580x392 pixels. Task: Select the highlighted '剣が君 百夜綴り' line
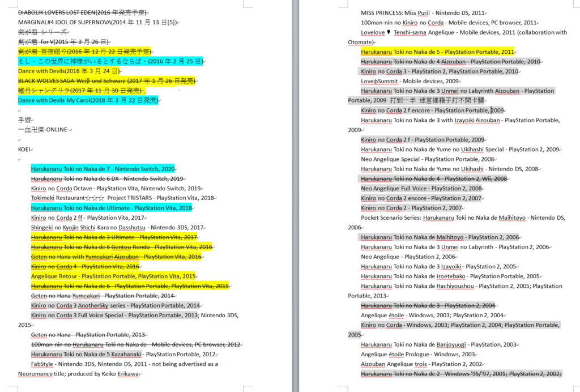[x=85, y=52]
